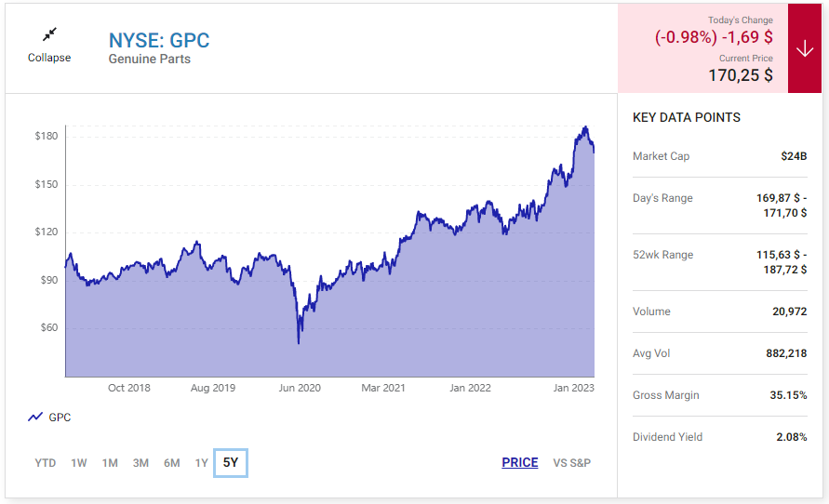
Task: Select the YTD time range
Action: coord(45,463)
